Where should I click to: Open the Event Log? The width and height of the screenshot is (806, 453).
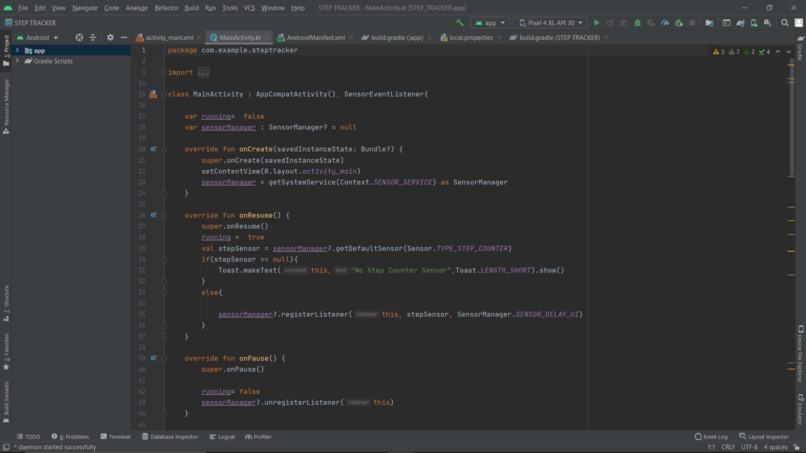pos(711,437)
